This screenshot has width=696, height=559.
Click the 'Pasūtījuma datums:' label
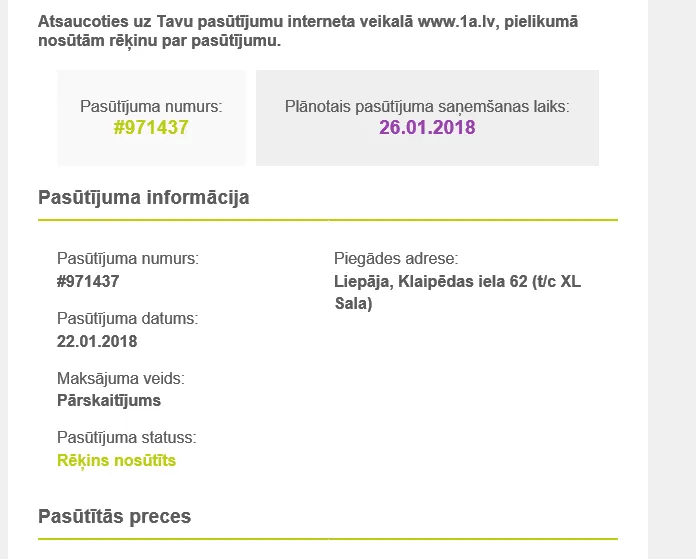point(128,318)
